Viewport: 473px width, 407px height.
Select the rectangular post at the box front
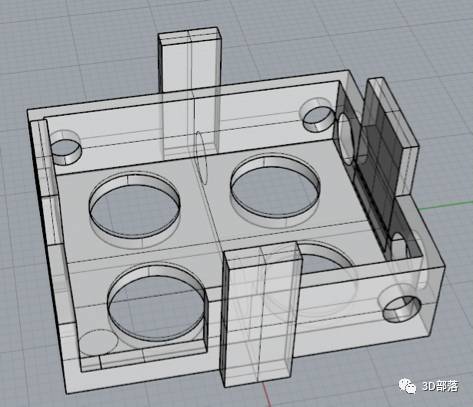[261, 314]
